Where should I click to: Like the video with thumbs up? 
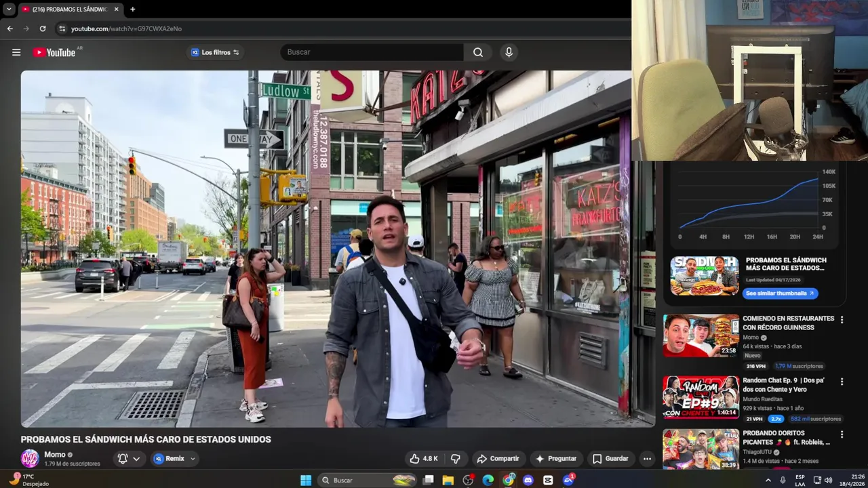(423, 459)
